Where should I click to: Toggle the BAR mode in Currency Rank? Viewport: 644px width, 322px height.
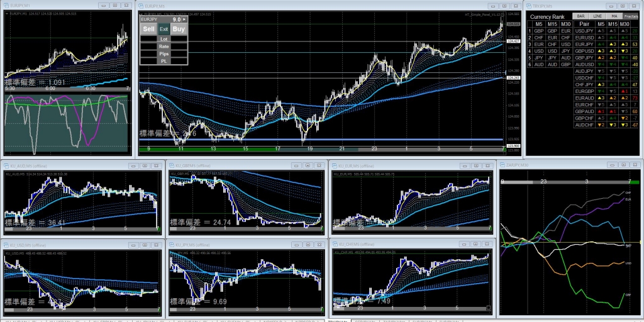coord(581,16)
